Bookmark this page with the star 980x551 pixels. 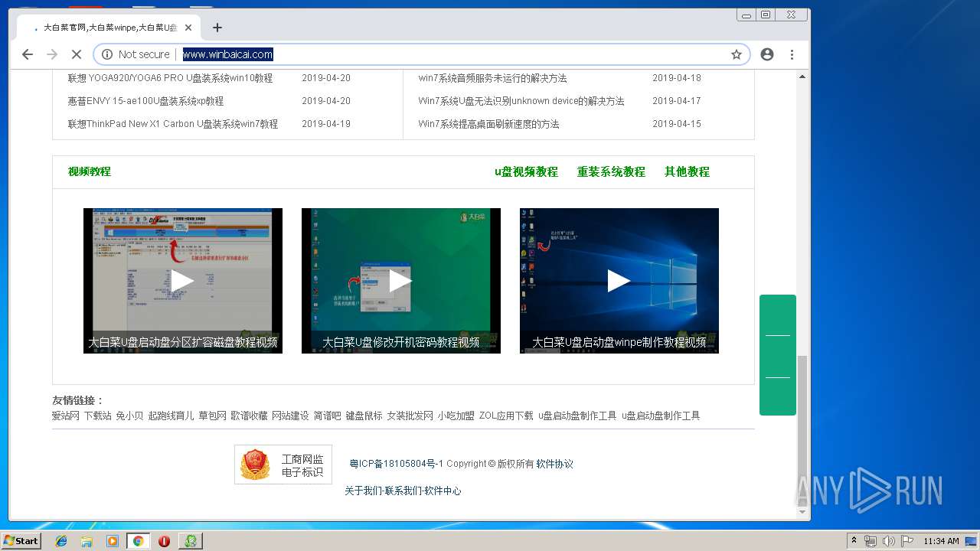point(737,54)
